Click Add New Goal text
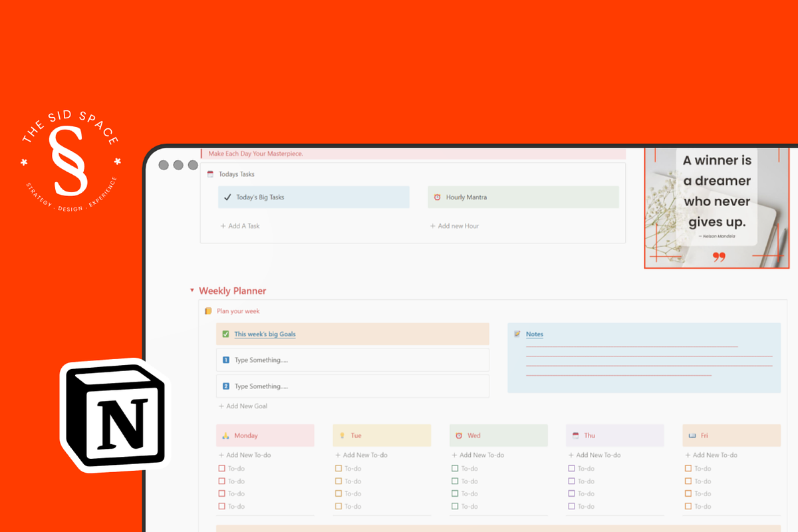 pyautogui.click(x=247, y=406)
